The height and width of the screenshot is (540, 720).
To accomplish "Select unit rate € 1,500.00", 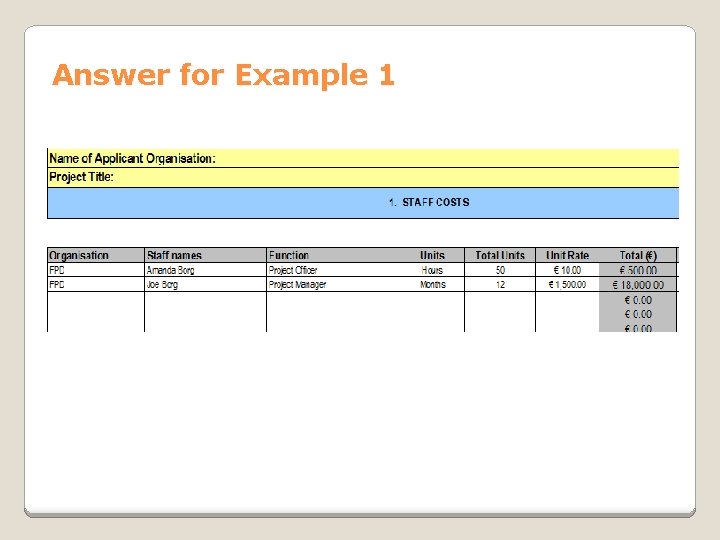I will (568, 284).
